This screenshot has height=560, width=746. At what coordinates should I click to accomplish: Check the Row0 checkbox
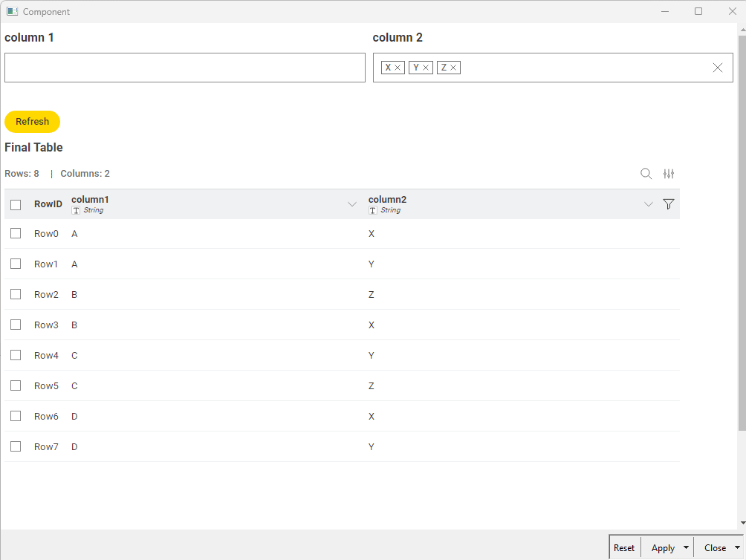click(x=16, y=233)
